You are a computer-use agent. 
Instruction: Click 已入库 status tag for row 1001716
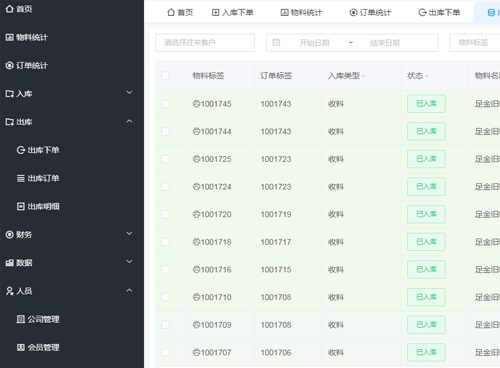[x=426, y=269]
